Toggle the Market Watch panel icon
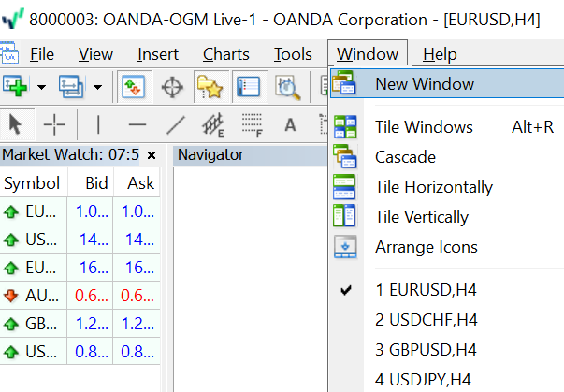The height and width of the screenshot is (392, 564). [134, 87]
